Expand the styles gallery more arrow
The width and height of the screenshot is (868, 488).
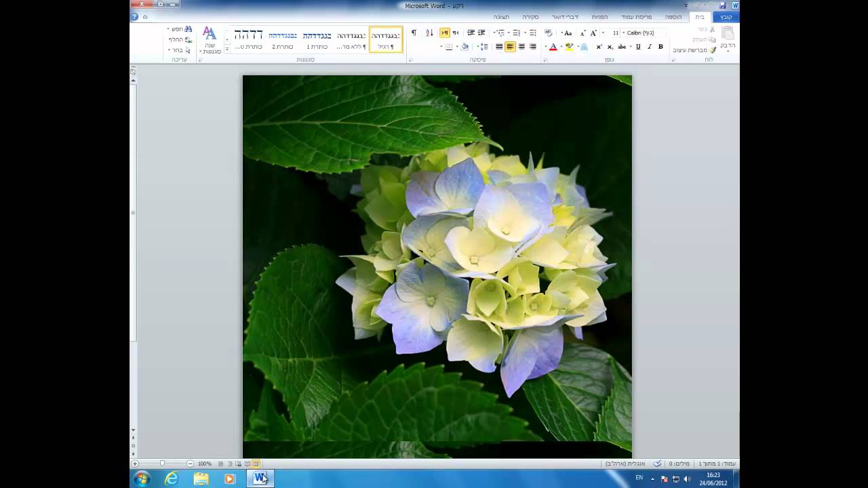(x=227, y=50)
